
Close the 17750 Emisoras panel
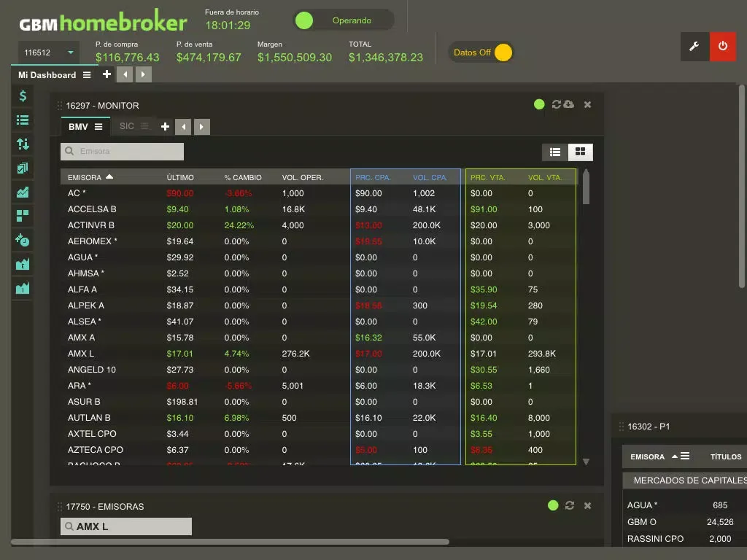587,505
